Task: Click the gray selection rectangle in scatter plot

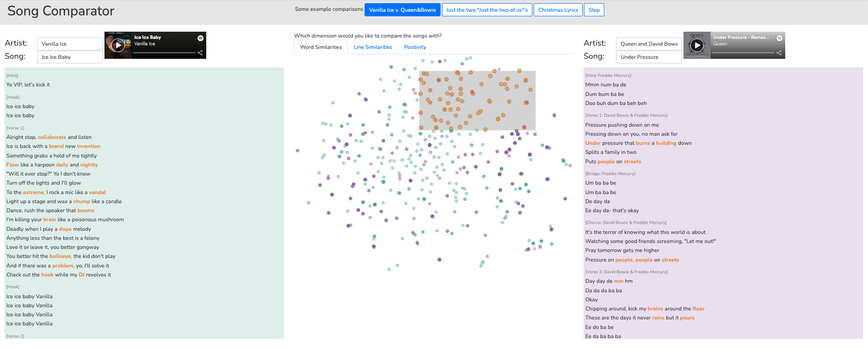Action: [478, 100]
